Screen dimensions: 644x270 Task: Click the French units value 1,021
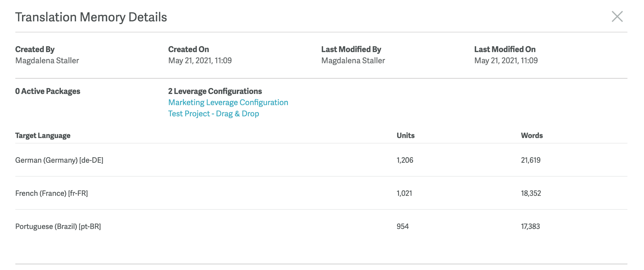point(404,193)
